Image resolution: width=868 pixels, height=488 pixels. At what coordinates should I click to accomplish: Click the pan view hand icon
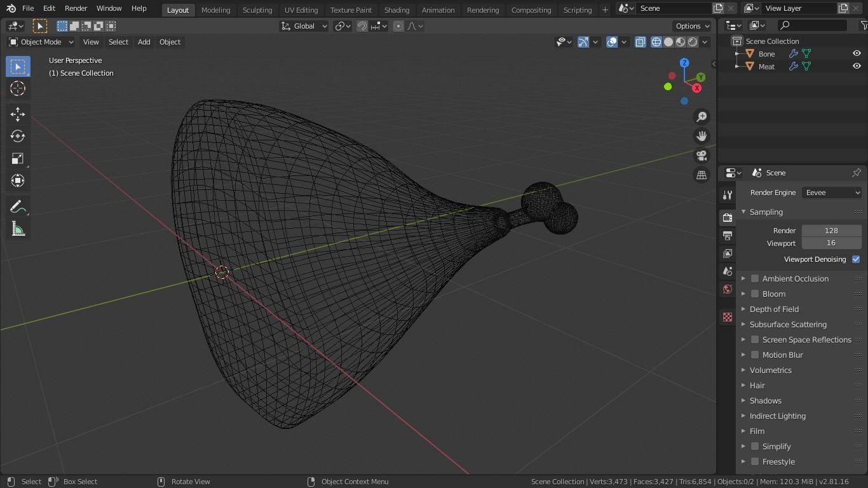coord(702,136)
